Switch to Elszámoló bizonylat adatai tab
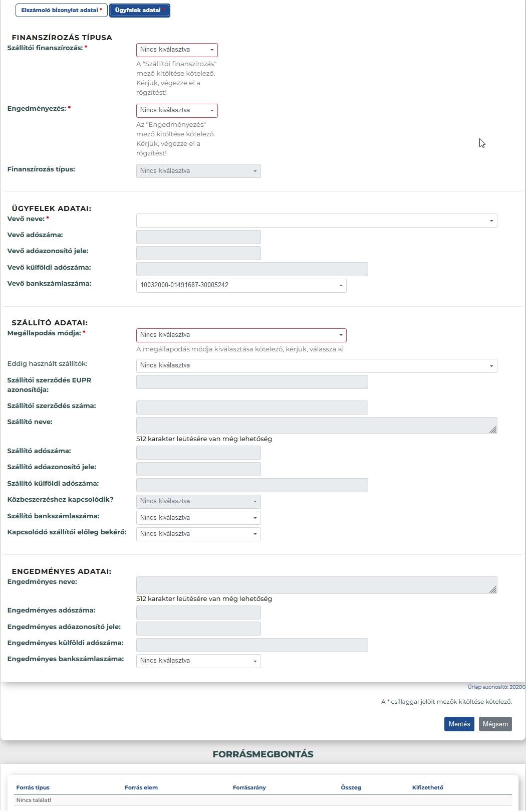Viewport: 526px width, 812px height. (62, 10)
